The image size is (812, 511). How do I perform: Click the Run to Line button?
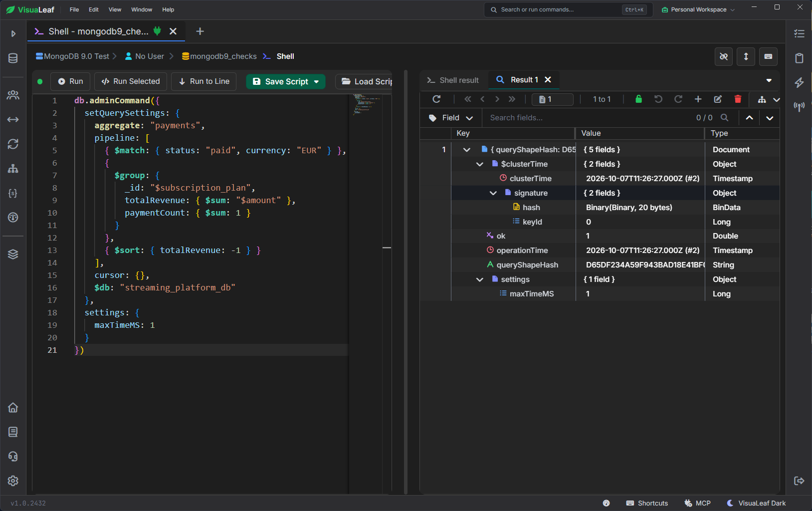(204, 81)
